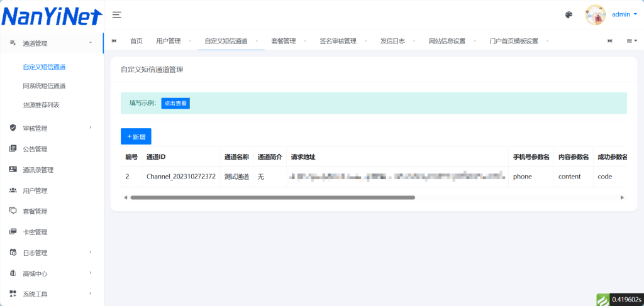The height and width of the screenshot is (306, 644).
Task: Click the code parameter cell
Action: 610,177
